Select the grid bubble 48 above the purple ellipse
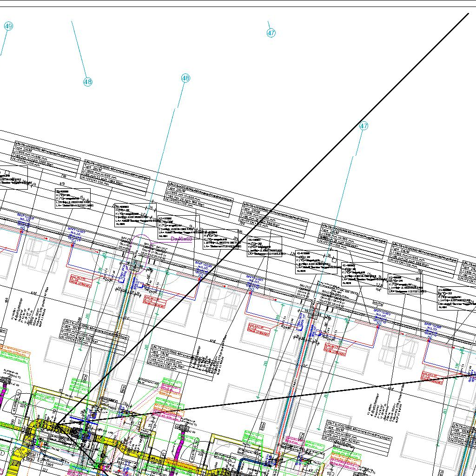Viewport: 476px width, 476px height. point(185,78)
